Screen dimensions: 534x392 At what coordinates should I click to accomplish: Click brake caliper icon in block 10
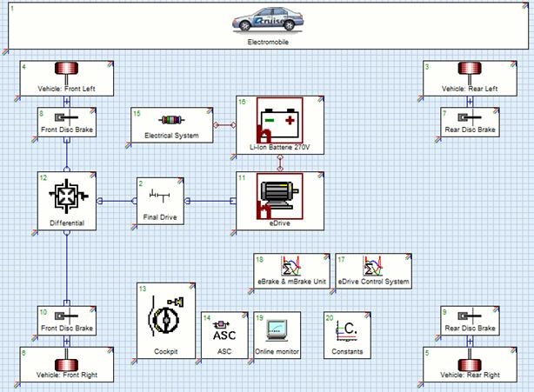pos(66,316)
